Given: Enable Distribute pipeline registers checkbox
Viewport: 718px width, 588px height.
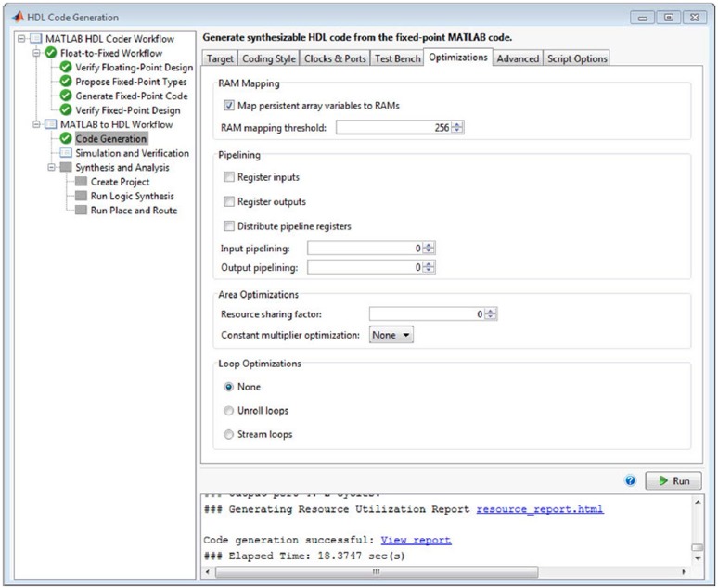Looking at the screenshot, I should [228, 225].
